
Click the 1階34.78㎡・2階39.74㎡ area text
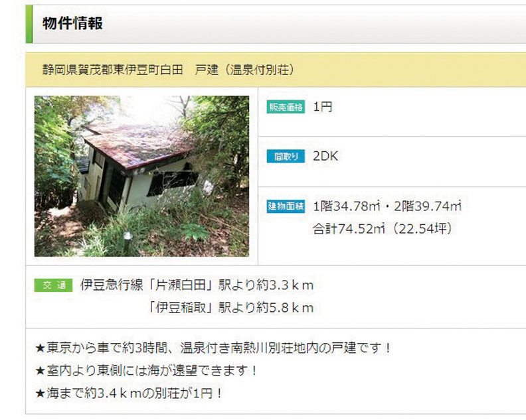(387, 206)
